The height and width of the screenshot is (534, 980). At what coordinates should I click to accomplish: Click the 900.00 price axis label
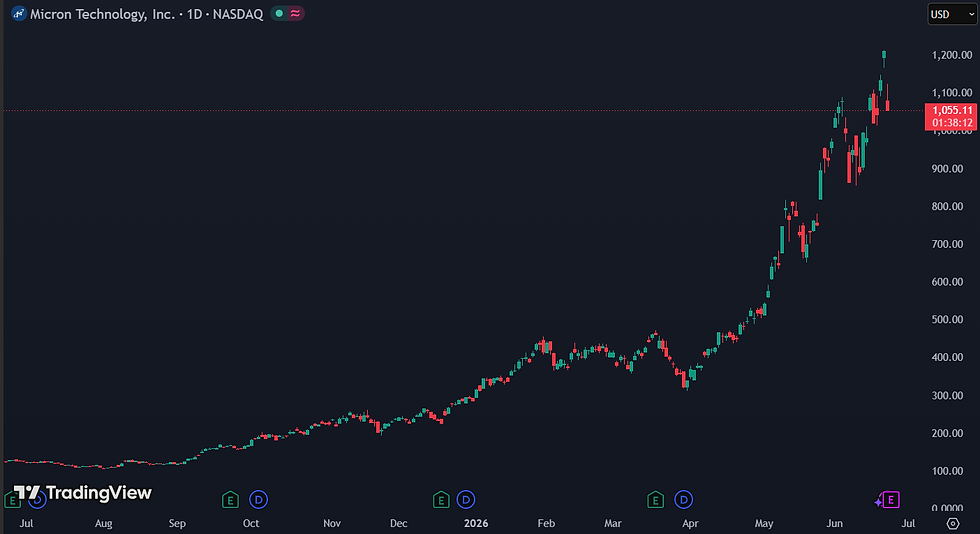(x=948, y=169)
